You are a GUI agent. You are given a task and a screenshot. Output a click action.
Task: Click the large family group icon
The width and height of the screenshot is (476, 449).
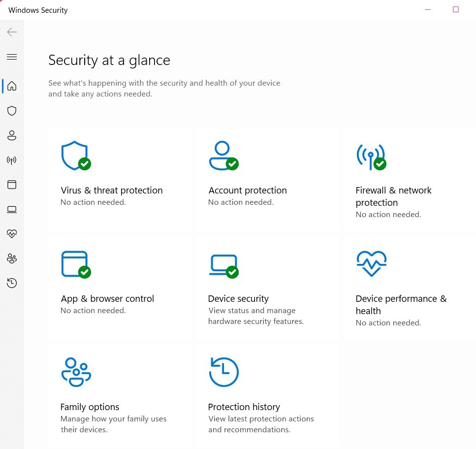tap(76, 372)
